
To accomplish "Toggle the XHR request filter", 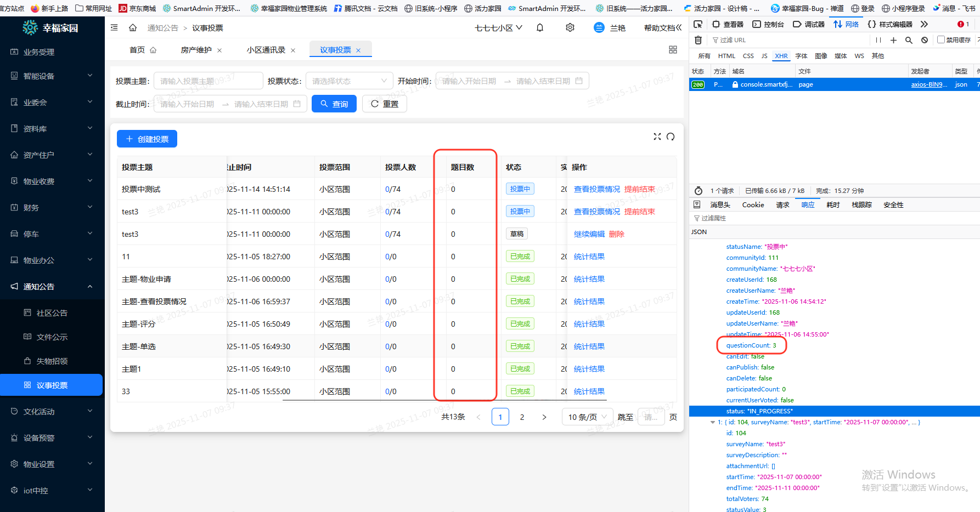I will click(x=781, y=55).
